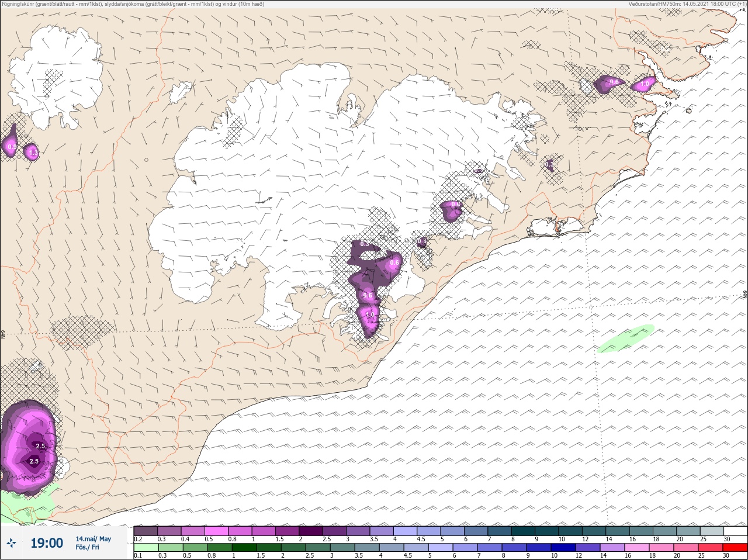This screenshot has height=560, width=748.
Task: Pick the dark teal upper-row swatch labeled 9
Action: (547, 531)
